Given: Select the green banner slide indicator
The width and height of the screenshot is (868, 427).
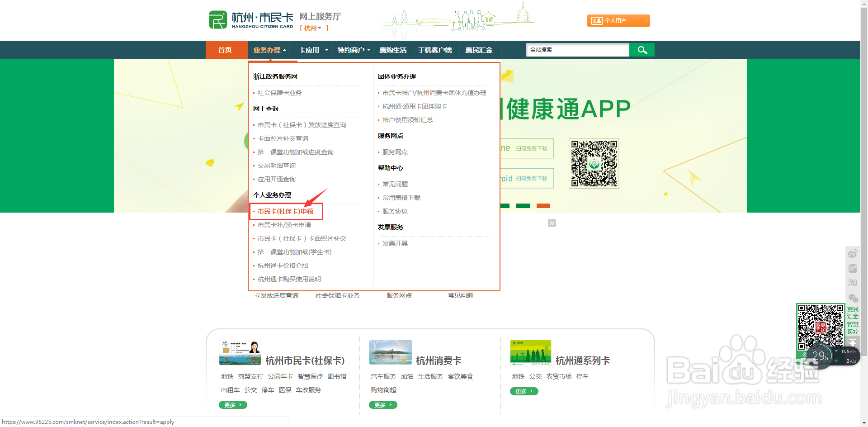Looking at the screenshot, I should (x=523, y=206).
